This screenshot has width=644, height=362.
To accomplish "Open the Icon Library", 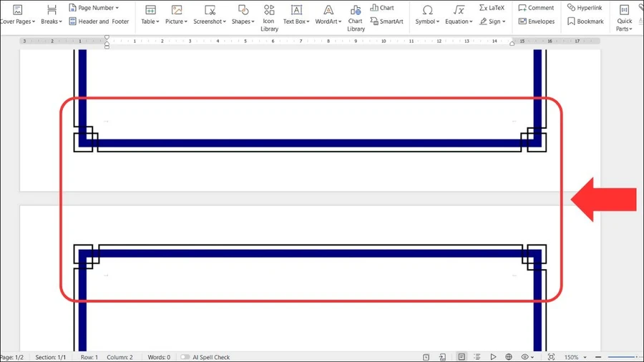I will 269,18.
